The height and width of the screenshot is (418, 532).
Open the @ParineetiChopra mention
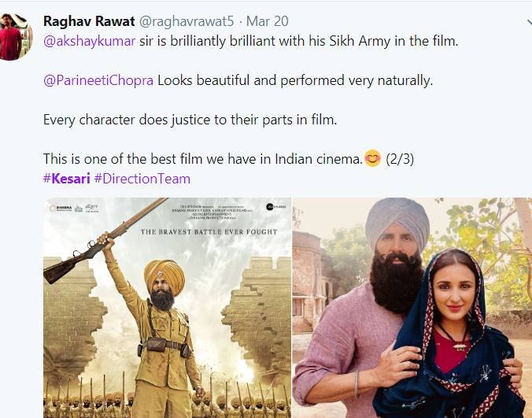point(98,81)
